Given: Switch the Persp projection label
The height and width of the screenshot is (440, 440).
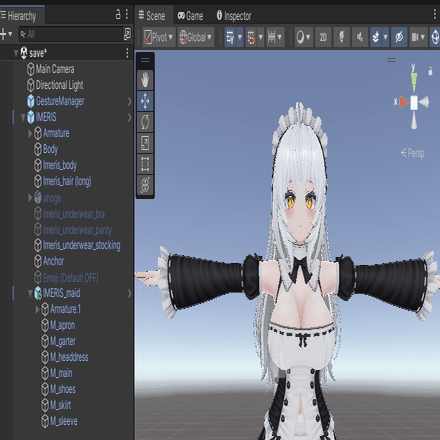Looking at the screenshot, I should pos(412,153).
